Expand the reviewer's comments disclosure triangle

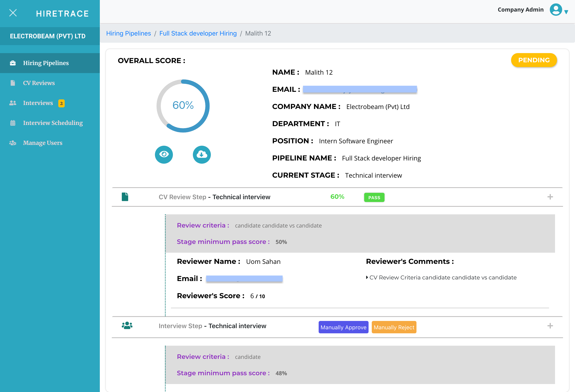pyautogui.click(x=367, y=277)
